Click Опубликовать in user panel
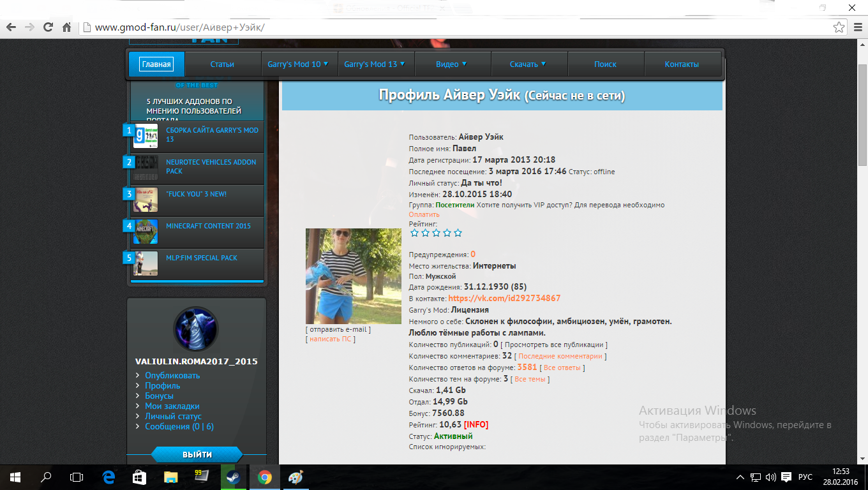Image resolution: width=868 pixels, height=490 pixels. coord(172,375)
